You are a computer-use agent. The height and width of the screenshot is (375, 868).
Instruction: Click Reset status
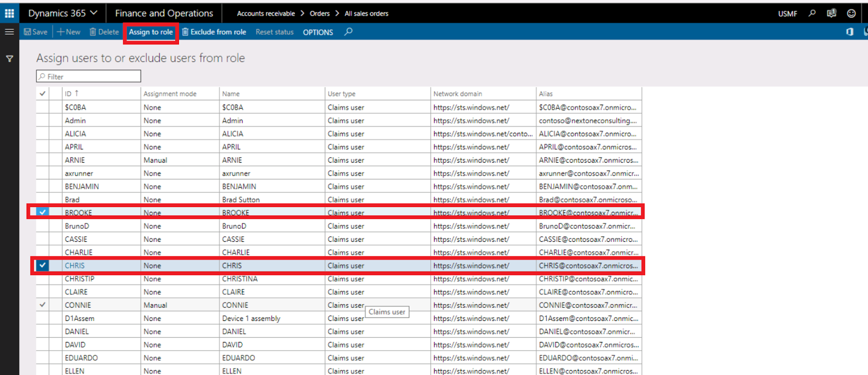pos(275,32)
